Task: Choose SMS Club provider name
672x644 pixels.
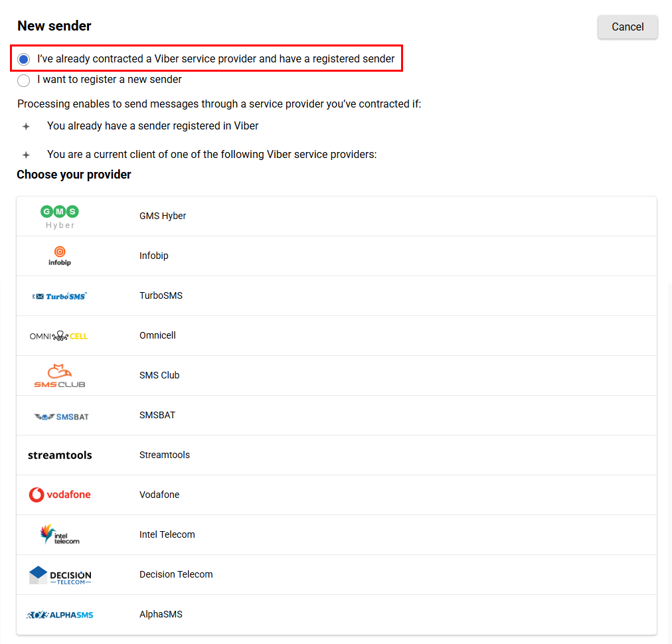Action: click(x=159, y=375)
